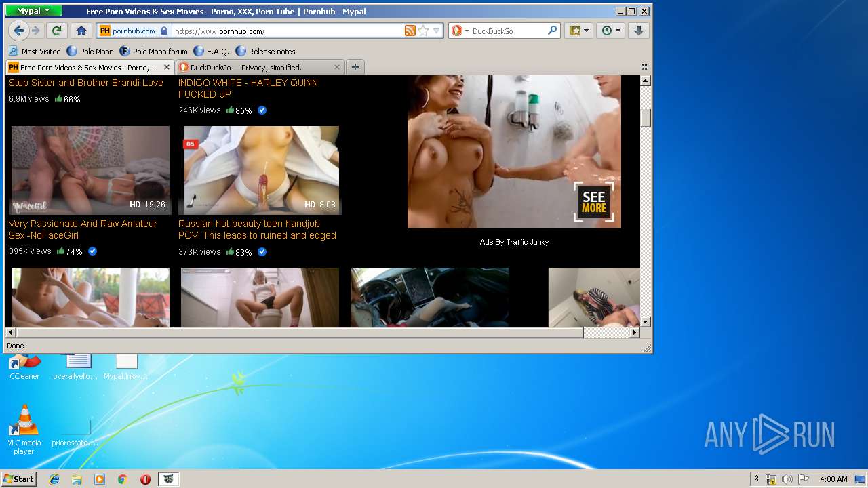Image resolution: width=868 pixels, height=488 pixels.
Task: Click the Done status bar text
Action: click(x=15, y=346)
